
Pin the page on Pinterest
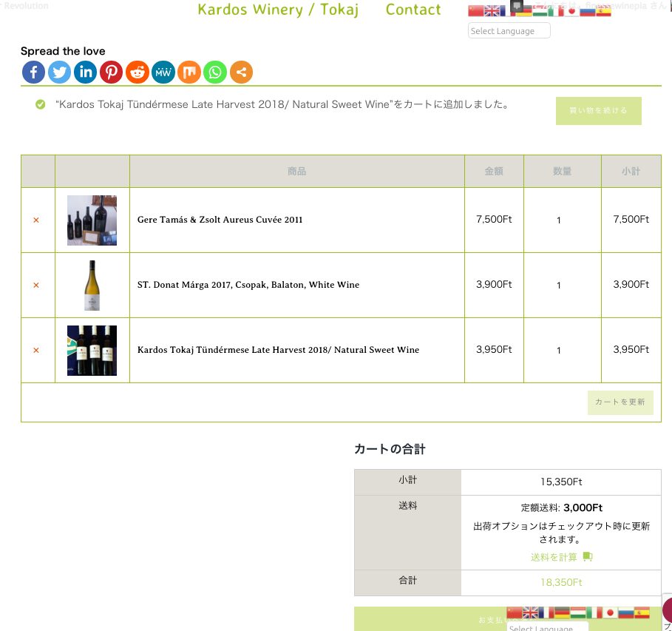112,72
